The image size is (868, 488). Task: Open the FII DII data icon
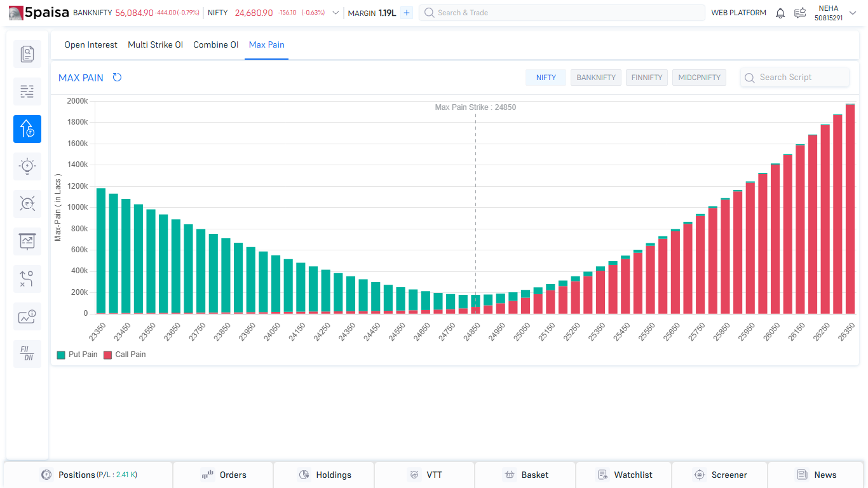coord(27,354)
